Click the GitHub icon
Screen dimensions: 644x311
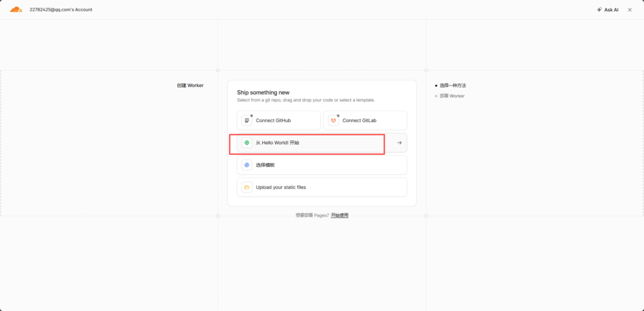click(x=247, y=120)
